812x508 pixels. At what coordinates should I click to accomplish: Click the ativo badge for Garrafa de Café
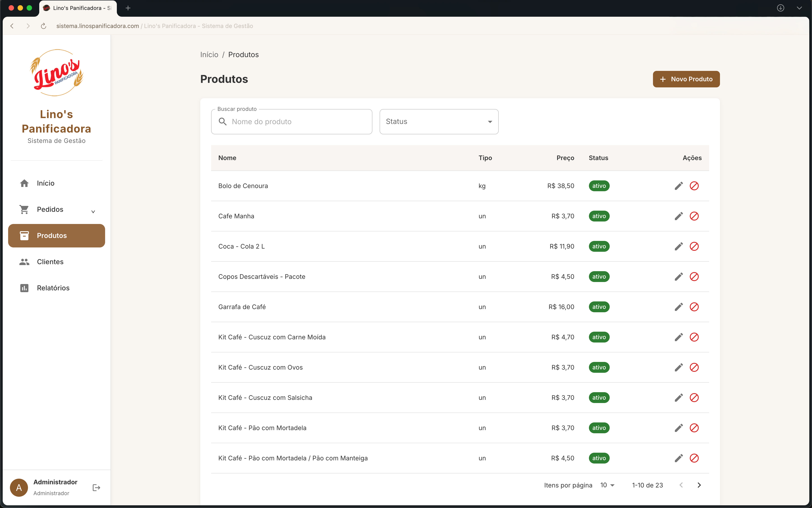pyautogui.click(x=599, y=307)
